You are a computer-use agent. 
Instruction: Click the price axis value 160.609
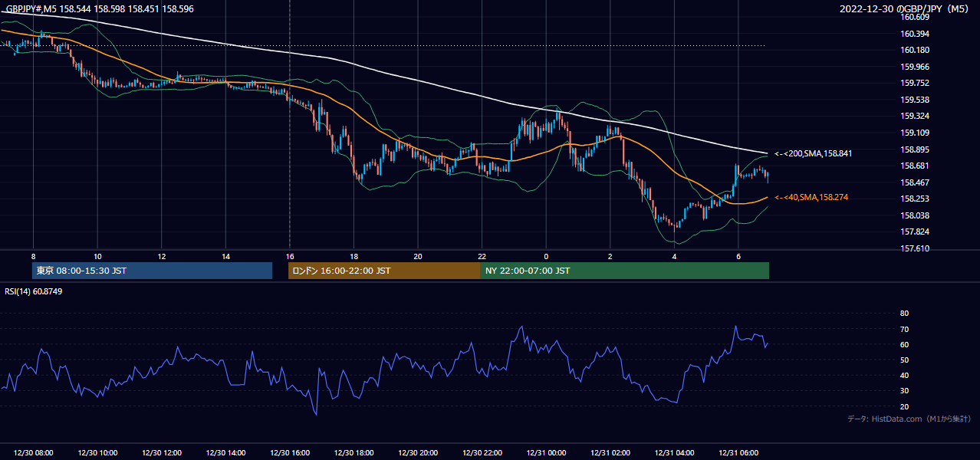click(x=915, y=17)
